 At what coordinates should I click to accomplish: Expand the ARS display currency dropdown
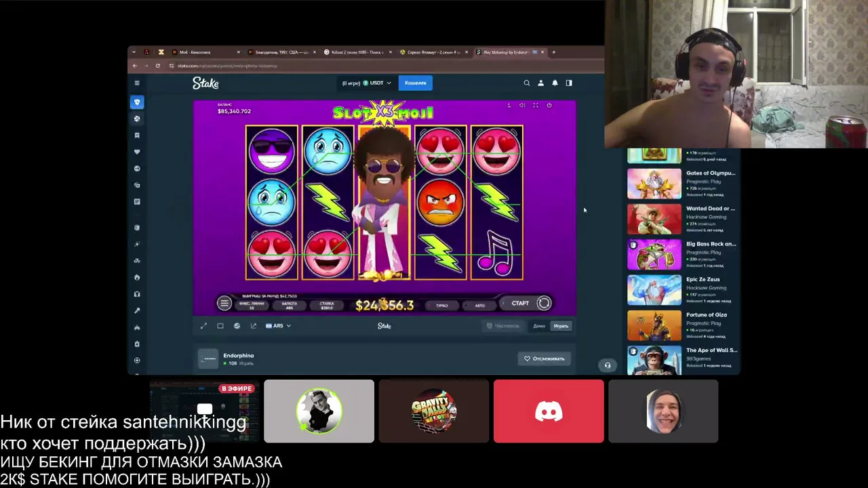[279, 326]
